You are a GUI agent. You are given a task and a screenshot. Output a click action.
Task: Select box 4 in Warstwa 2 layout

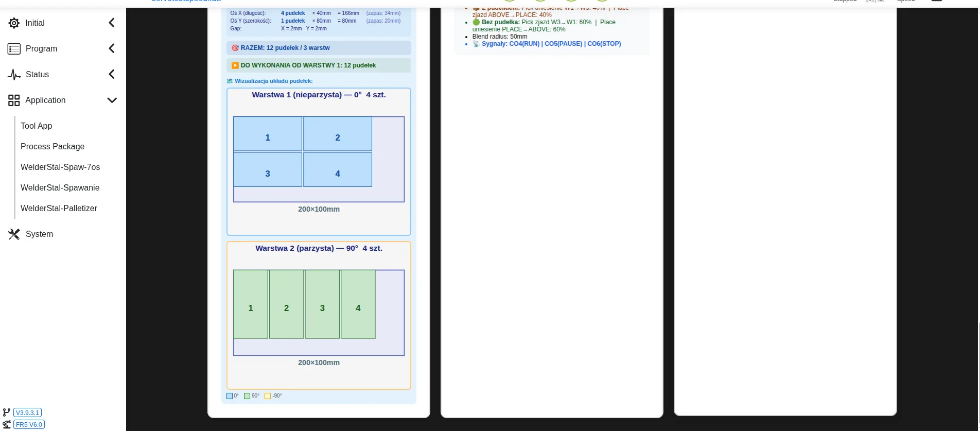(358, 304)
